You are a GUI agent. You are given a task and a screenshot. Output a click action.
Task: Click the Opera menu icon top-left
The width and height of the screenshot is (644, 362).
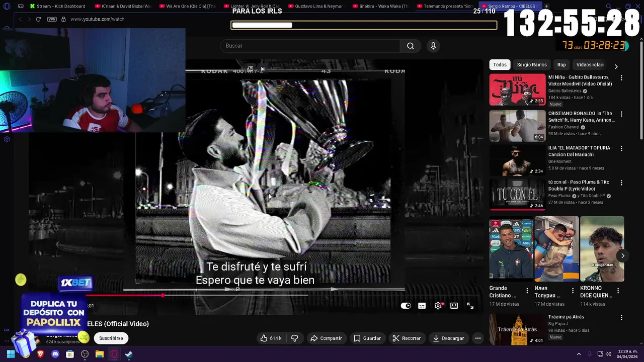point(7,6)
